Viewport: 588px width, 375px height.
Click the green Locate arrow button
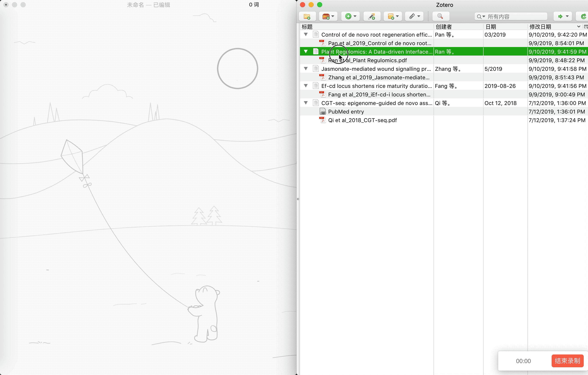tap(561, 16)
